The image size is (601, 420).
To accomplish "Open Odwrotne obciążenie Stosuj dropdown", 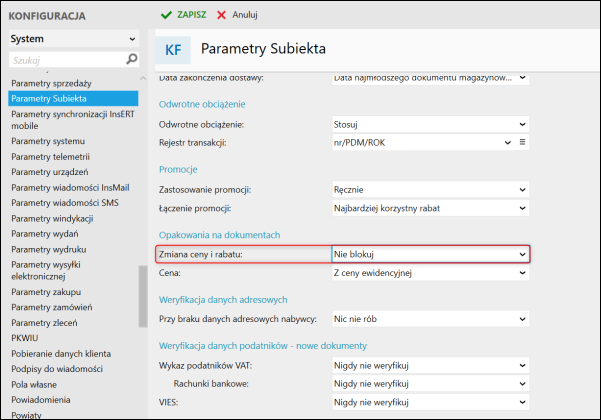I will (x=430, y=125).
